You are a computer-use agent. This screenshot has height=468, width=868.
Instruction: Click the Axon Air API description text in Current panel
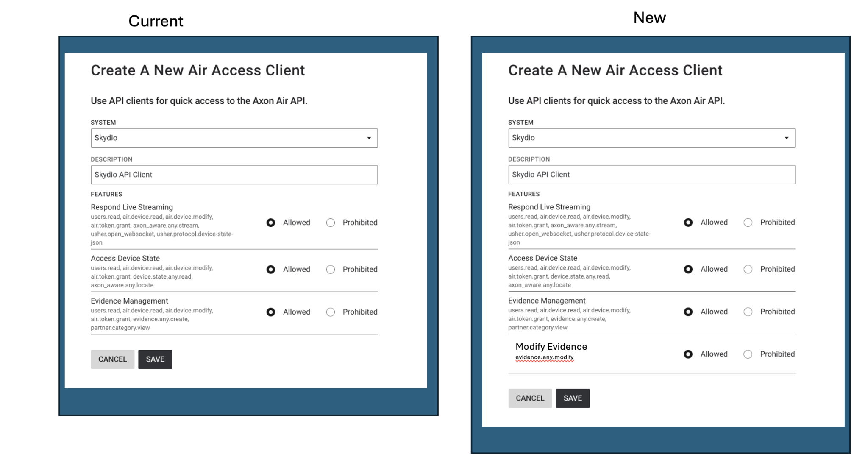coord(199,101)
